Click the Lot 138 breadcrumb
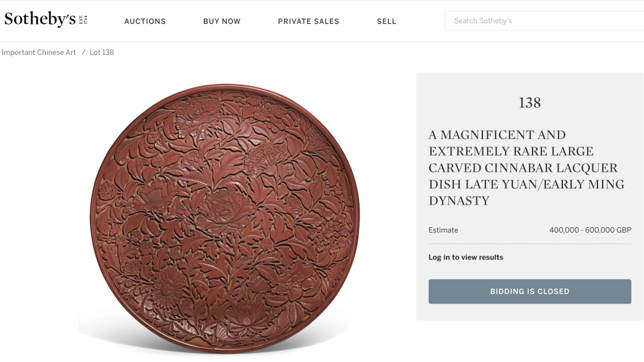 coord(102,52)
